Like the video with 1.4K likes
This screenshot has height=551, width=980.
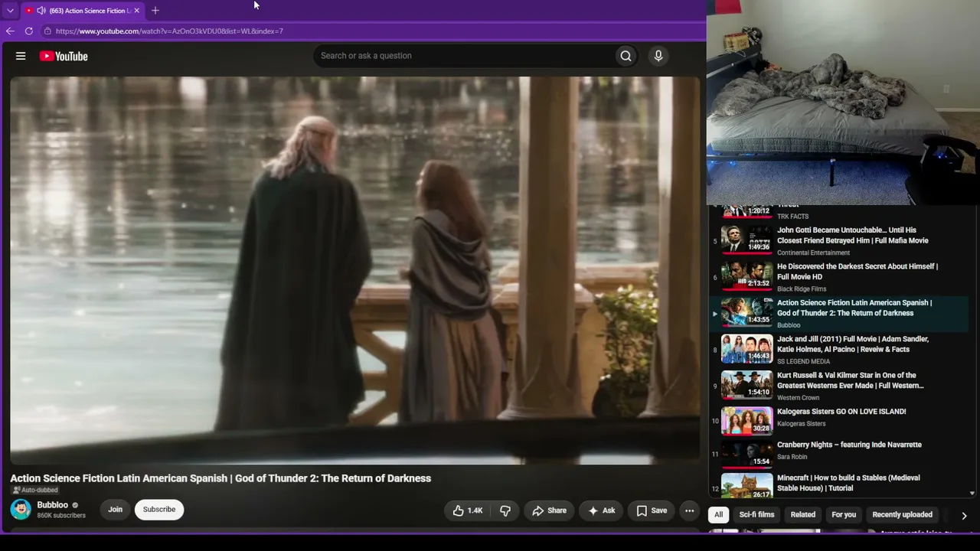coord(467,510)
